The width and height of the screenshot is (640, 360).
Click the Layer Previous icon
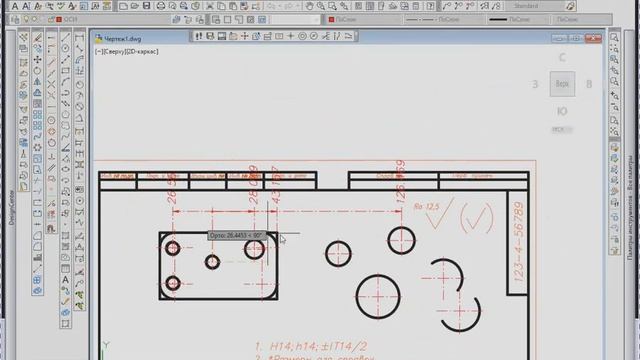[x=188, y=19]
